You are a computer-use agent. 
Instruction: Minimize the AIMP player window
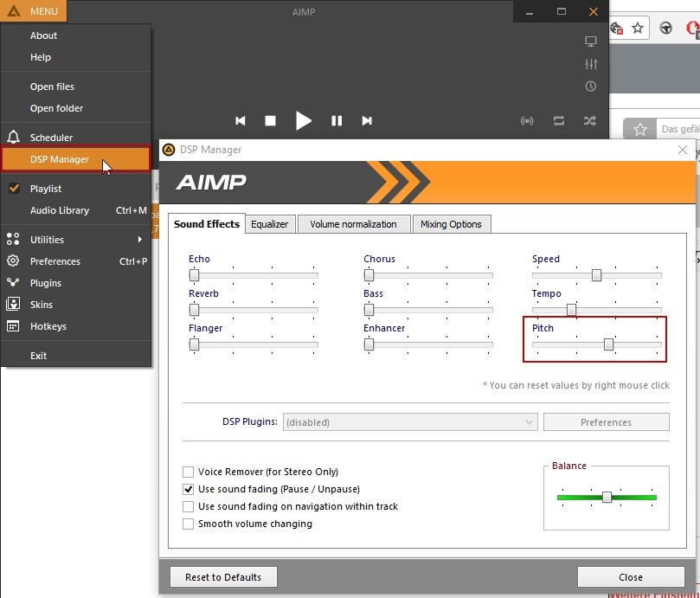coord(530,11)
